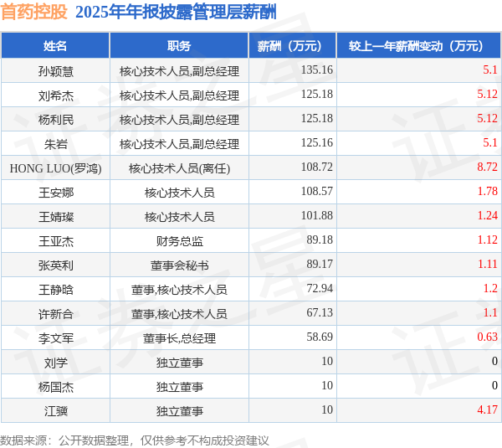502x448 pixels.
Task: Click the name cell 王亚杰
Action: pyautogui.click(x=56, y=241)
